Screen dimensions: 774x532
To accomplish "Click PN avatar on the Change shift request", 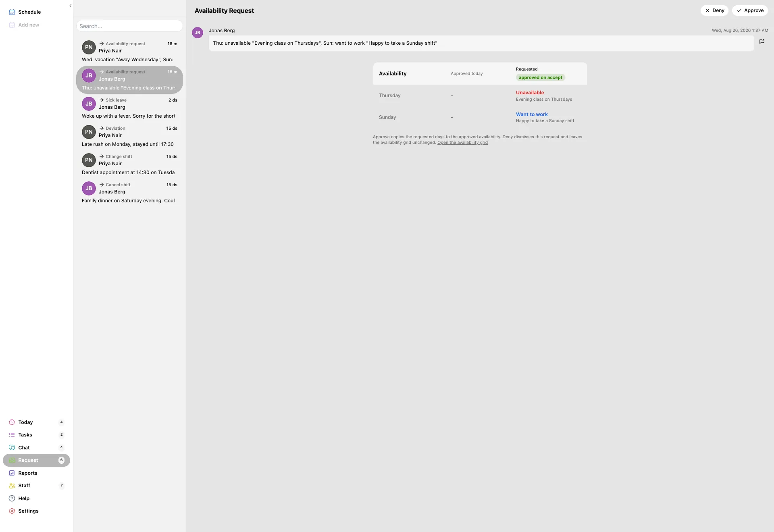I will click(89, 160).
